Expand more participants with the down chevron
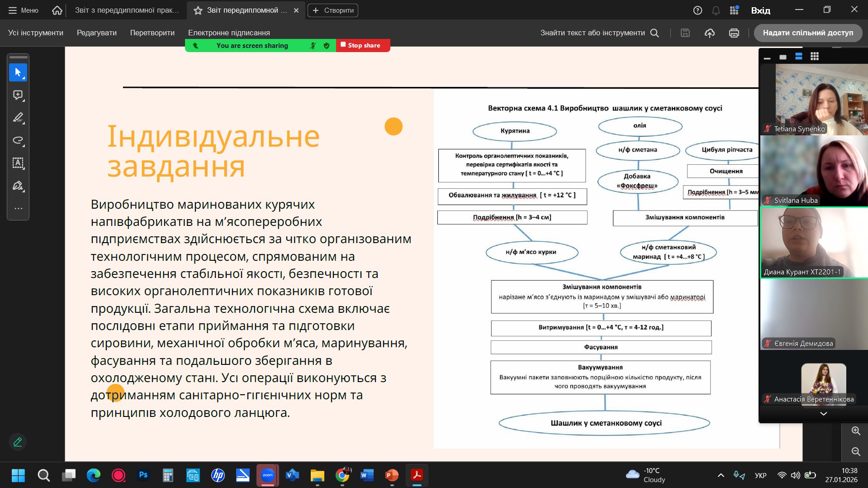 823,413
